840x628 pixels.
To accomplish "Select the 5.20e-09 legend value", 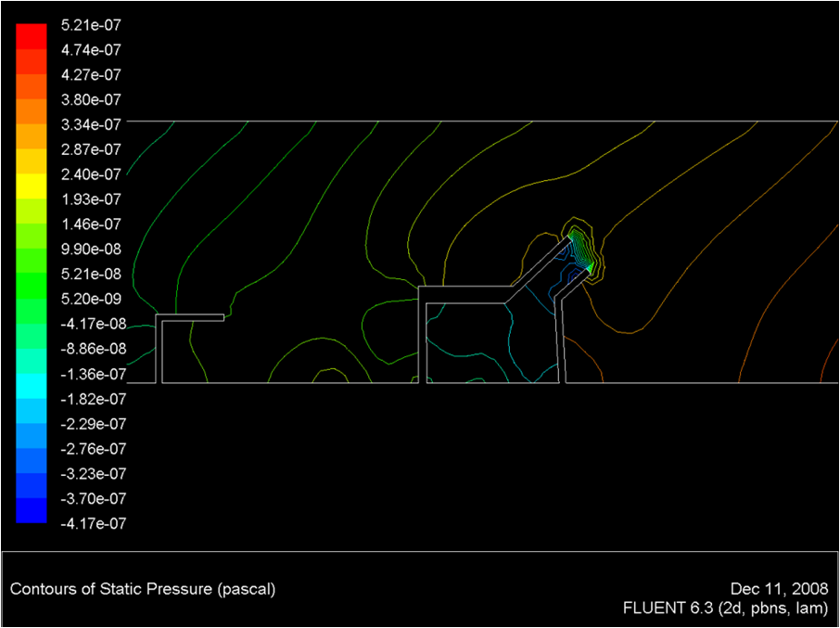I will pyautogui.click(x=91, y=299).
